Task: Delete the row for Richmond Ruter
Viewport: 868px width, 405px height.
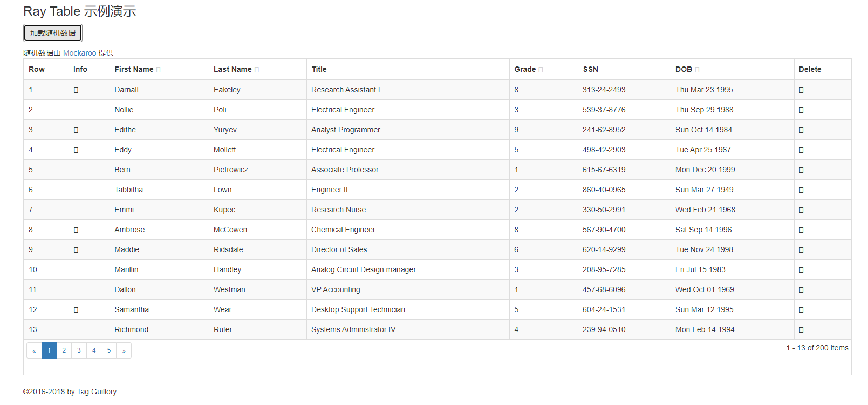Action: click(801, 330)
